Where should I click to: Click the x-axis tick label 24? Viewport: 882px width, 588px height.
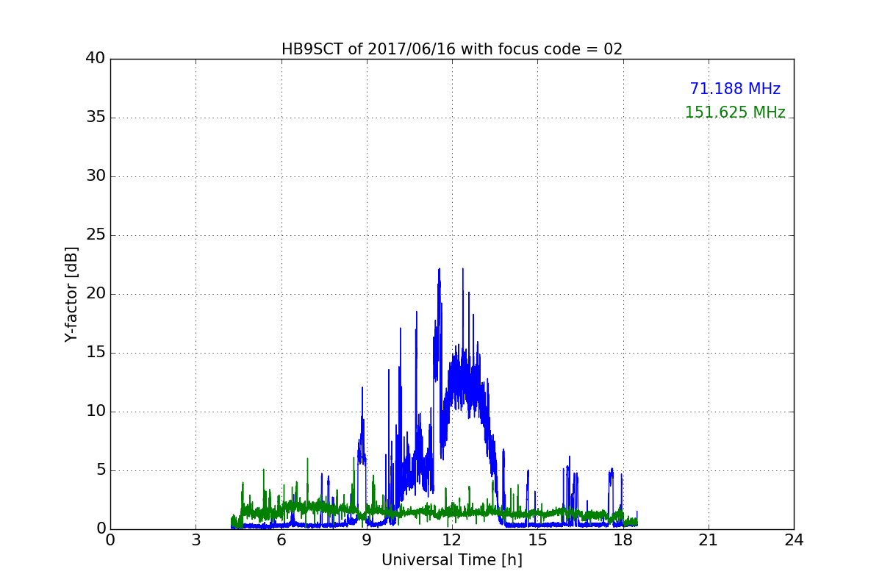pos(794,540)
